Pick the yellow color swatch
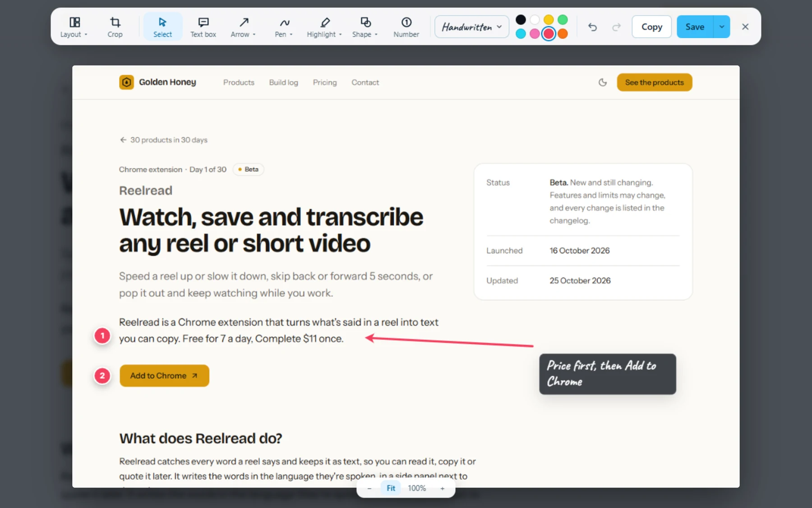This screenshot has height=508, width=812. pyautogui.click(x=549, y=19)
